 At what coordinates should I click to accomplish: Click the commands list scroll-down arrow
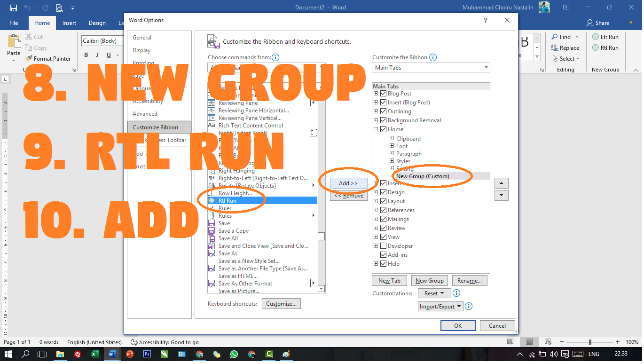(322, 289)
